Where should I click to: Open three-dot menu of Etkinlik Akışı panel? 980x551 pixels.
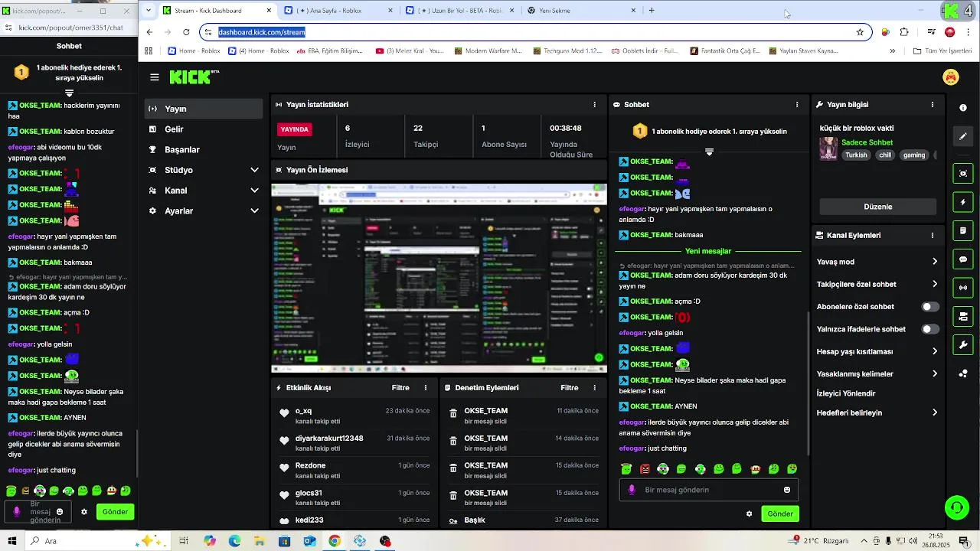click(426, 388)
